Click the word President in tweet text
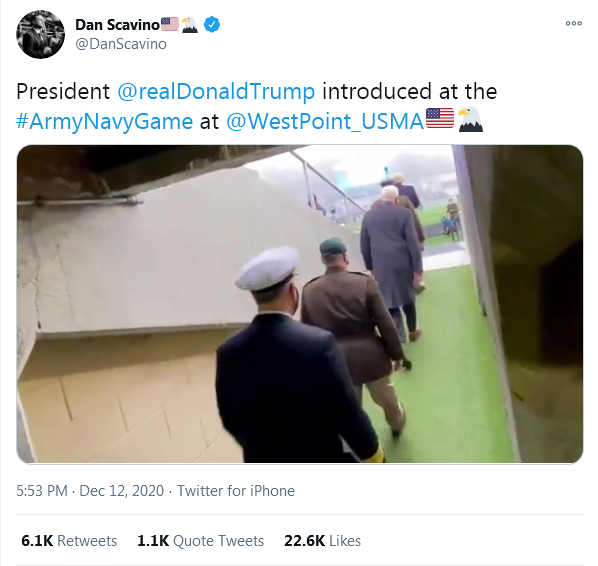The width and height of the screenshot is (598, 566). (63, 92)
